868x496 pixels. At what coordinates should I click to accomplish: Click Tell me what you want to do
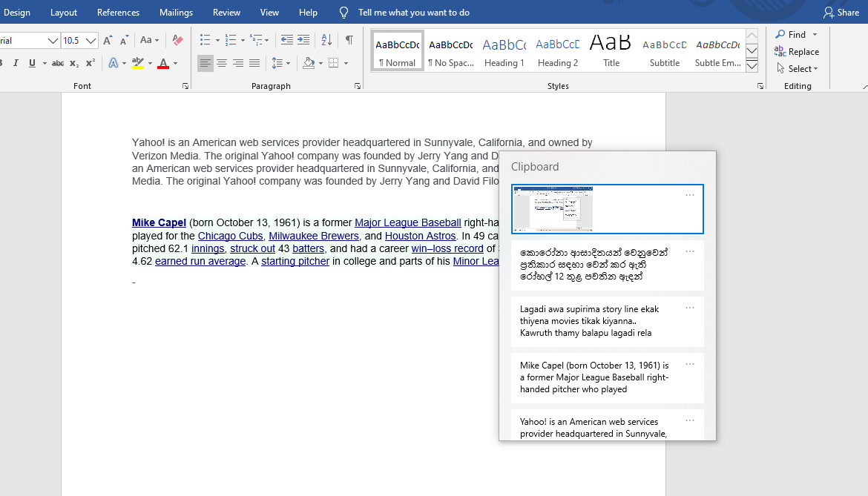click(413, 12)
